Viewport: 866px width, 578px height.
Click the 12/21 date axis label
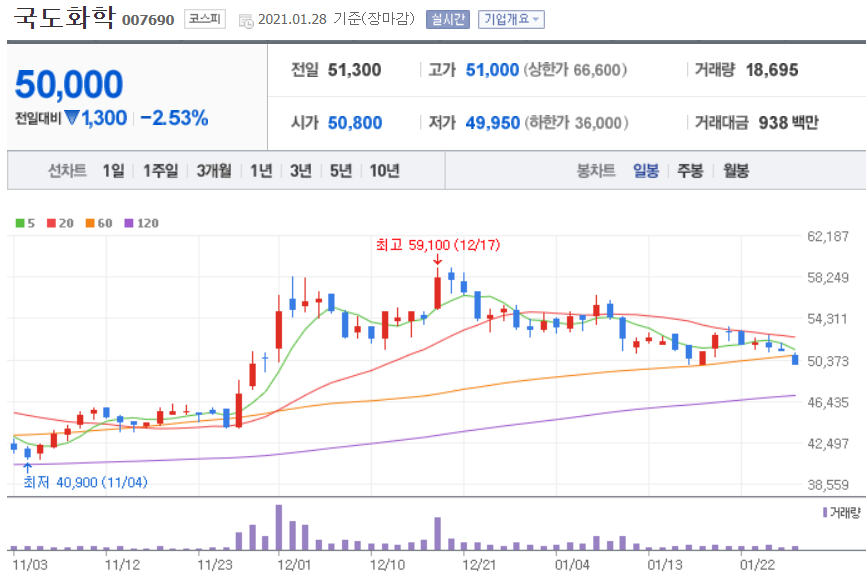click(479, 565)
